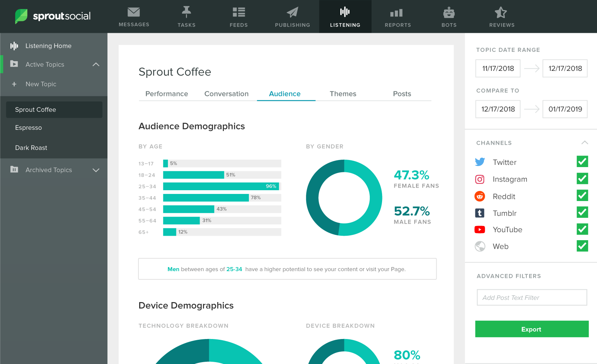Click the highlighted 'Men' insight text
The image size is (597, 364).
174,269
